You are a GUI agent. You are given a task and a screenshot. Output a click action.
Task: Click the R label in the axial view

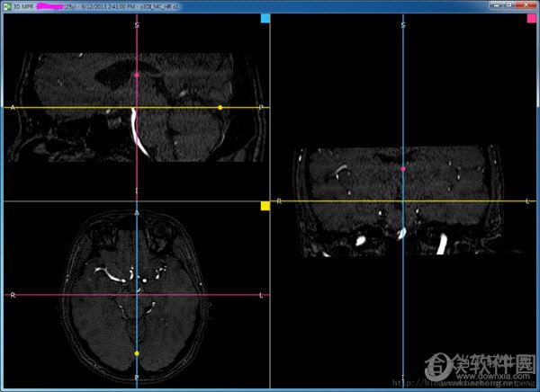tap(13, 295)
